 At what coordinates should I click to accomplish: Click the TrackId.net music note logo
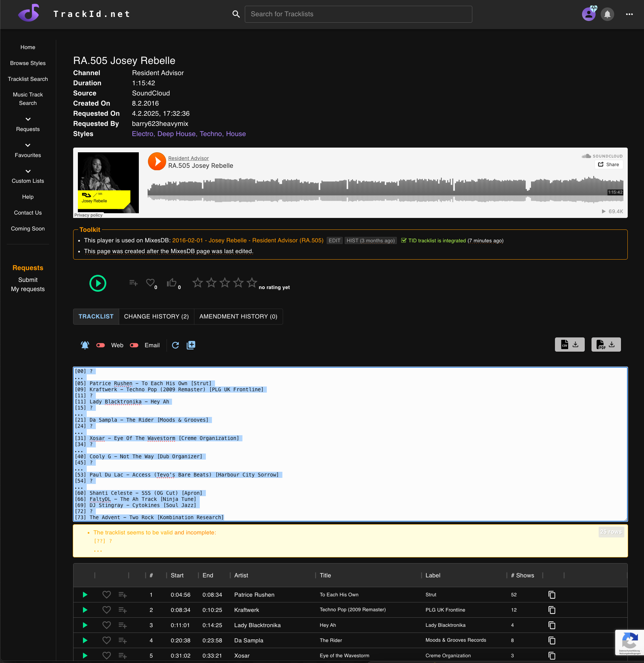(29, 14)
